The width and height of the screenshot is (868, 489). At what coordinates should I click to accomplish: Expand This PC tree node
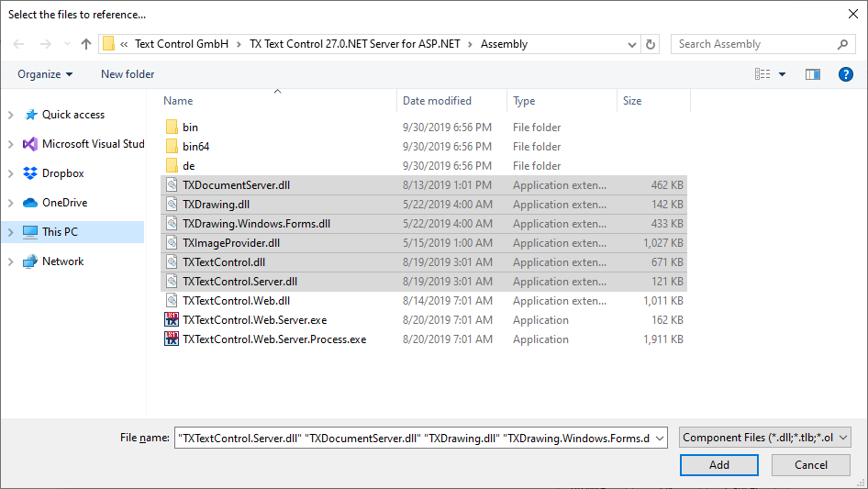click(x=10, y=232)
